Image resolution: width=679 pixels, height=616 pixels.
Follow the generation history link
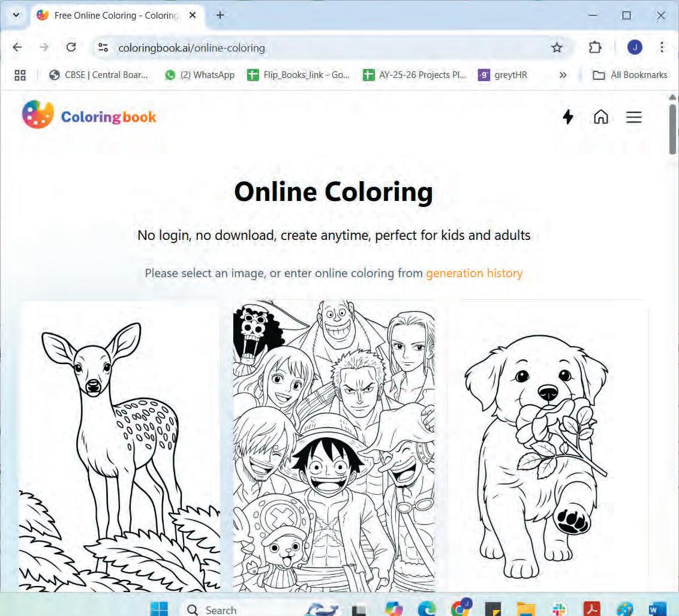pos(474,273)
